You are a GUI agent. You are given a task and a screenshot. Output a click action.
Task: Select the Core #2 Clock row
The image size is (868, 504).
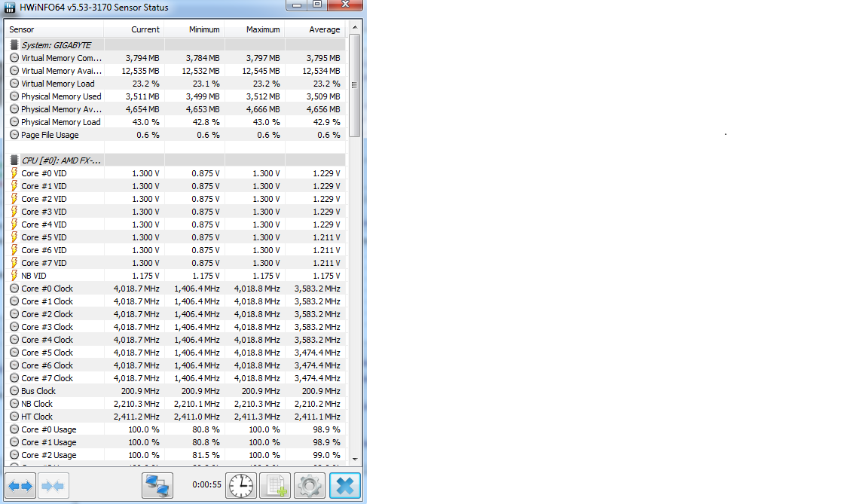(176, 313)
